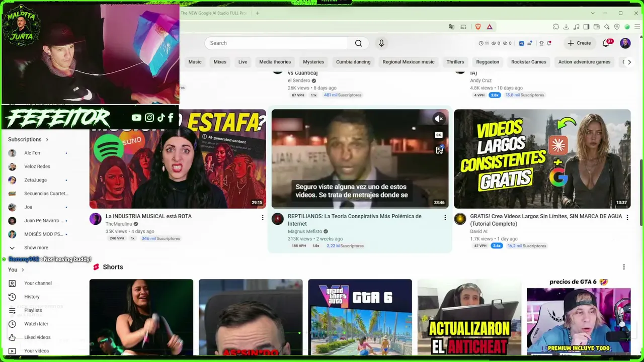Open Watch later in sidebar
Image resolution: width=644 pixels, height=362 pixels.
pyautogui.click(x=36, y=324)
